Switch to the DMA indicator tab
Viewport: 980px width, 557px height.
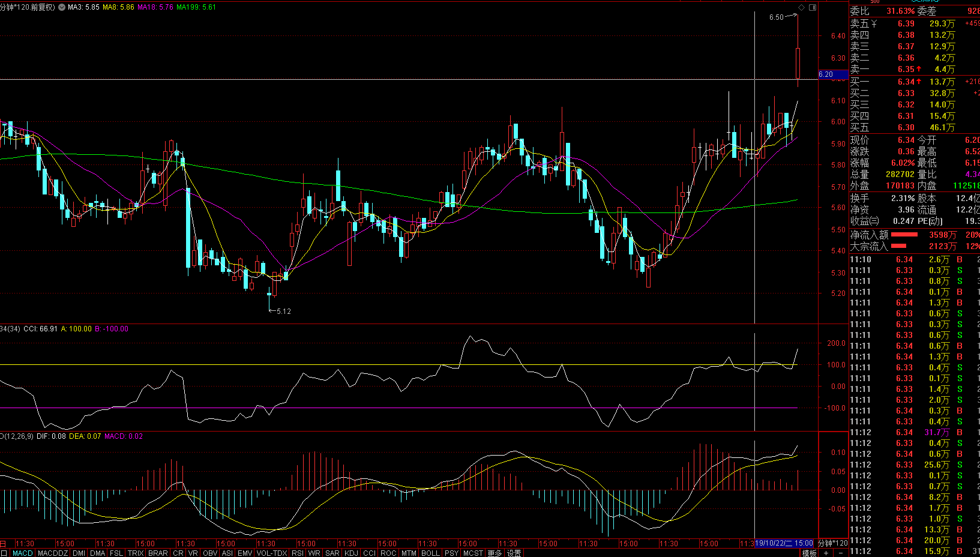(x=97, y=553)
